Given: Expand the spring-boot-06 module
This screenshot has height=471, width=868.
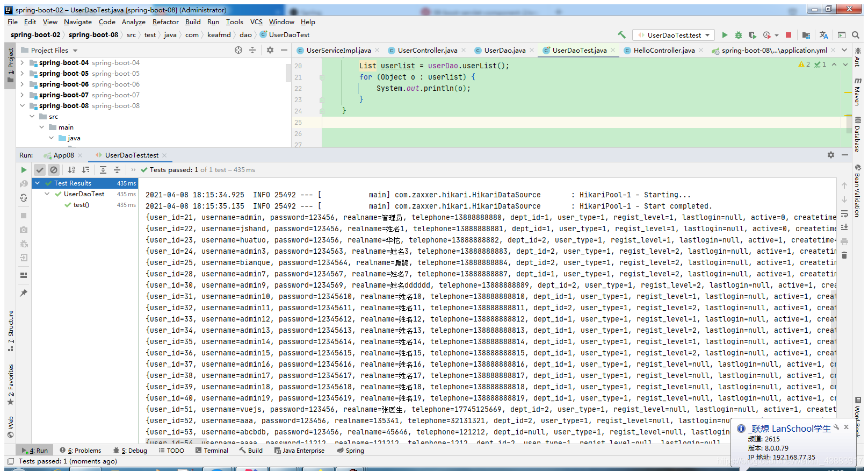Looking at the screenshot, I should click(22, 84).
